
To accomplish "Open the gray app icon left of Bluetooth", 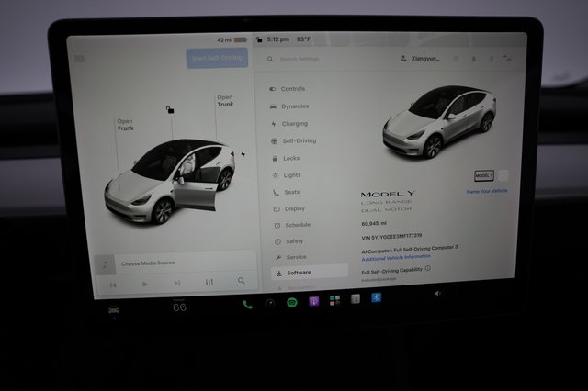I will point(356,299).
